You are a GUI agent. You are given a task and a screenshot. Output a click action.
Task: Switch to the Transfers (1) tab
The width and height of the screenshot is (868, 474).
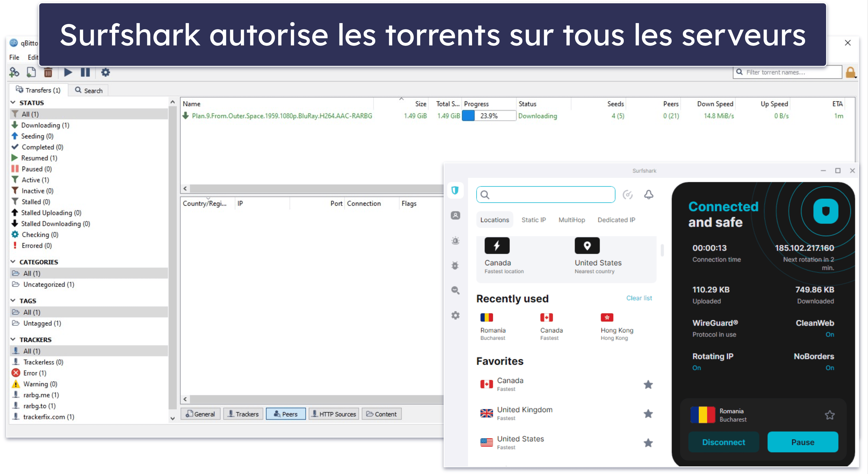(x=38, y=90)
